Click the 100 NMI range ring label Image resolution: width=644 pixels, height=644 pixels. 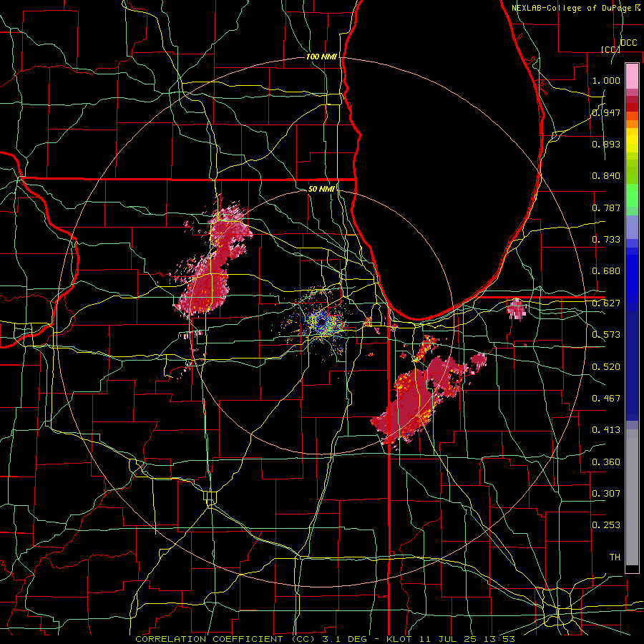321,57
